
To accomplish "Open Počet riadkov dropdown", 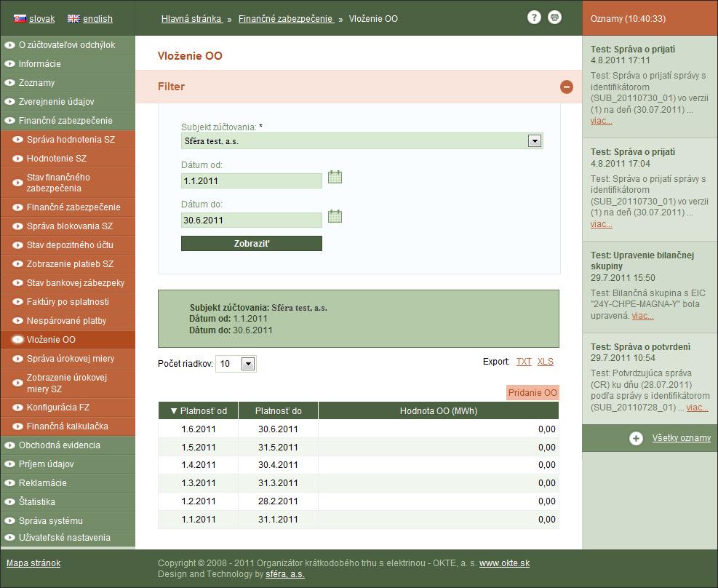I will click(248, 364).
